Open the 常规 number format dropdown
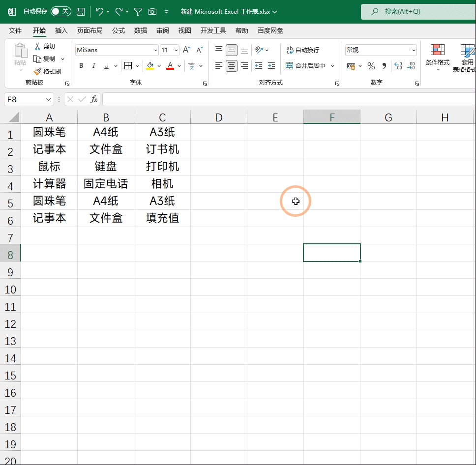The height and width of the screenshot is (465, 476). pos(380,50)
